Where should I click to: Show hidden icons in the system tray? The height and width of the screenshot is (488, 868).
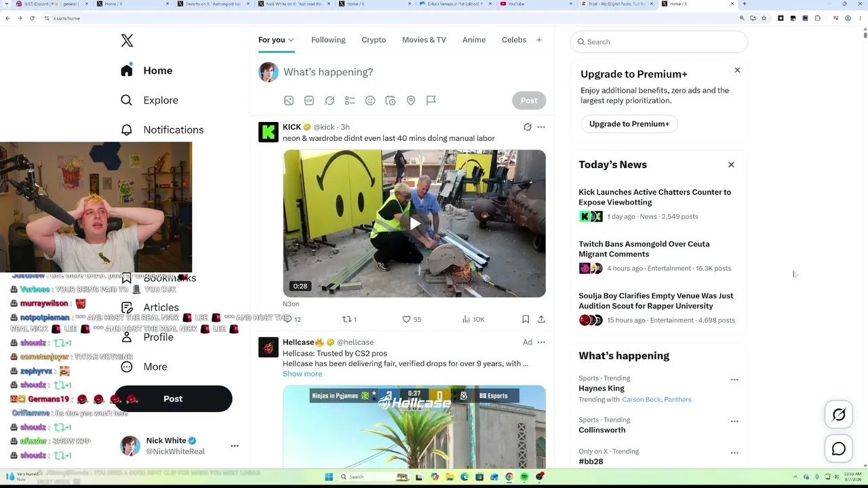(796, 476)
